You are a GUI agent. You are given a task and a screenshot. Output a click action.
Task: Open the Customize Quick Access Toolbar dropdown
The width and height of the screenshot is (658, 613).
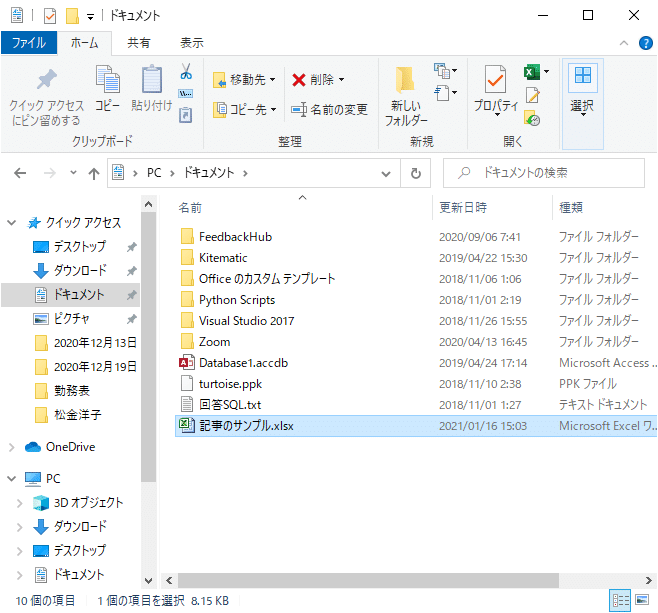coord(90,17)
